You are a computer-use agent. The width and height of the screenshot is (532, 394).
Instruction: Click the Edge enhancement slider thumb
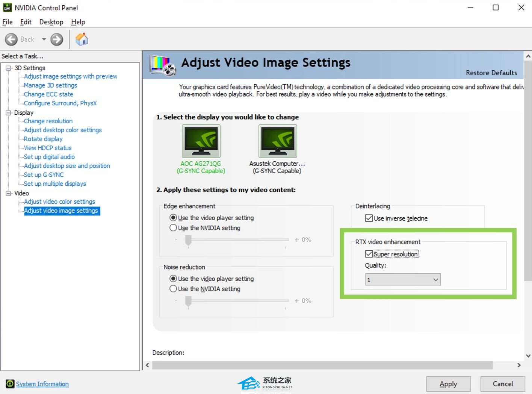point(189,240)
